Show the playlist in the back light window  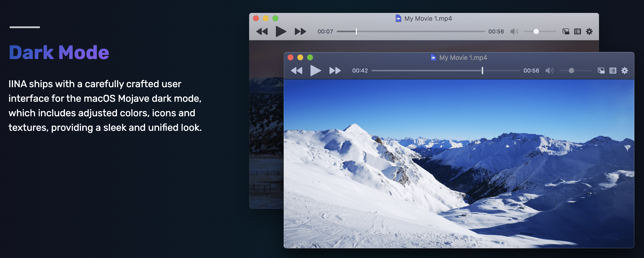pyautogui.click(x=577, y=31)
